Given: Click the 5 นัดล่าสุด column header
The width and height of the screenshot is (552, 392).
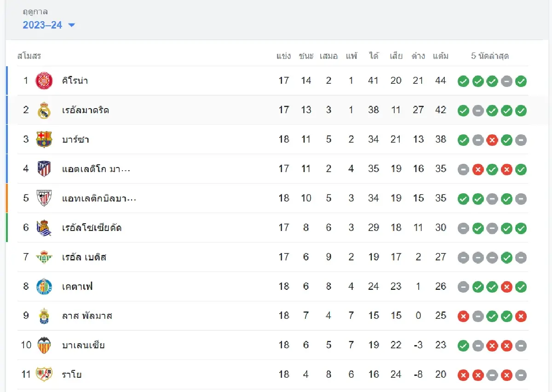Looking at the screenshot, I should (x=490, y=56).
